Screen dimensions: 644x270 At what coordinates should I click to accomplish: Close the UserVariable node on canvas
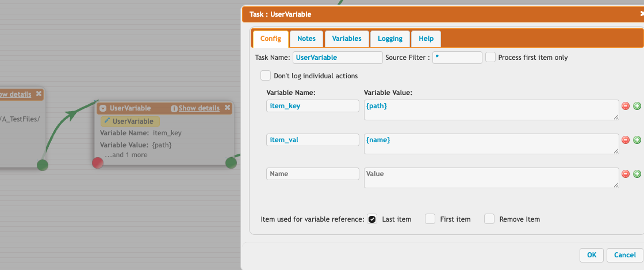(x=228, y=108)
